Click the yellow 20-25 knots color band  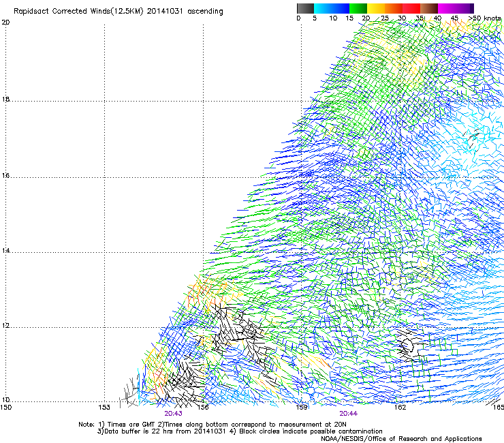(376, 8)
